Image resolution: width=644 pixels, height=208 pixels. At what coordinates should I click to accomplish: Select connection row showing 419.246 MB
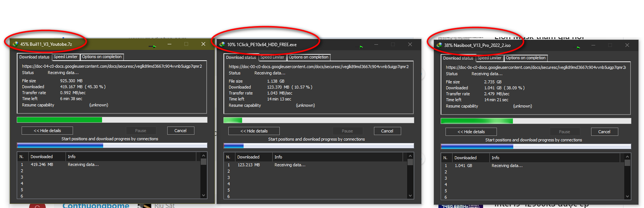[109, 164]
